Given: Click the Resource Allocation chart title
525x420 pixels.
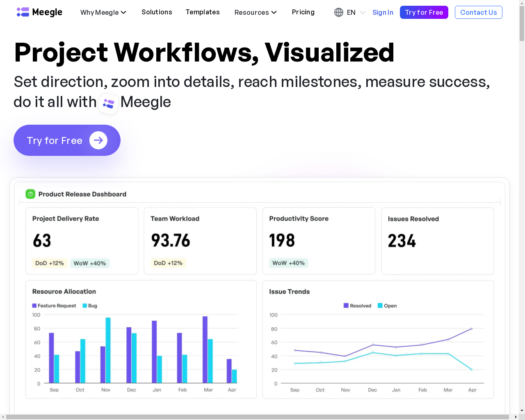Looking at the screenshot, I should point(64,292).
